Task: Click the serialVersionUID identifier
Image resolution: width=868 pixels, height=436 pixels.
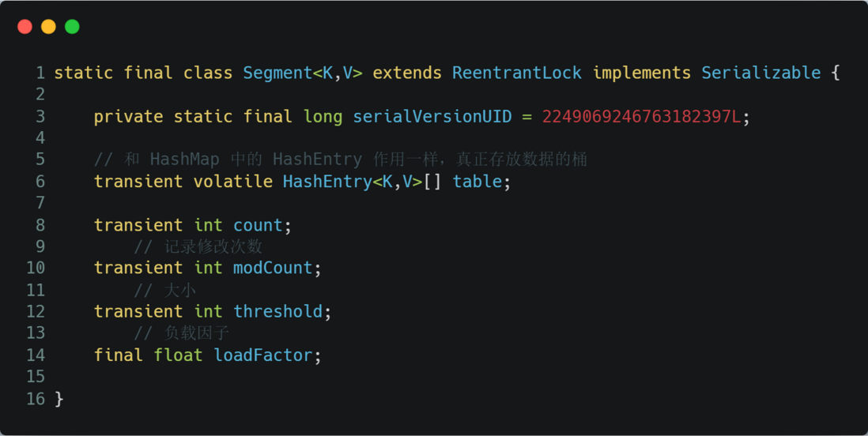Action: pyautogui.click(x=432, y=117)
